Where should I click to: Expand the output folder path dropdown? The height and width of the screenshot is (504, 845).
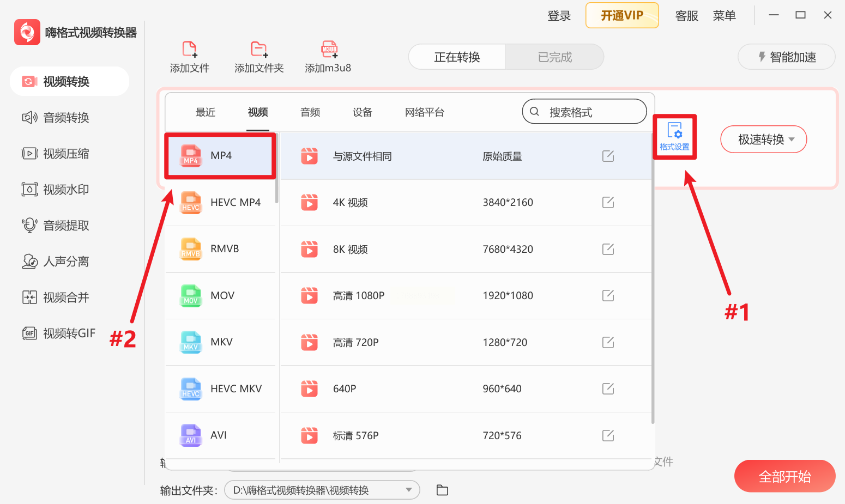(408, 490)
